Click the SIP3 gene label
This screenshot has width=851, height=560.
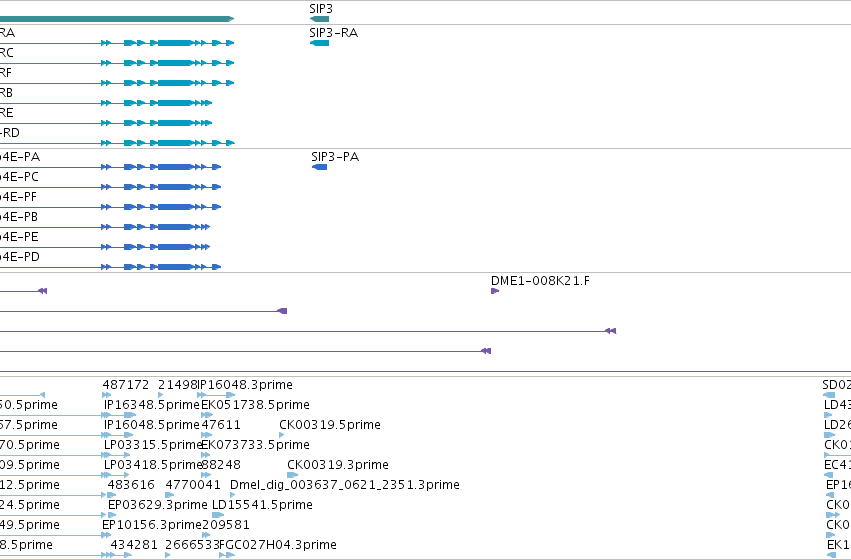(321, 9)
